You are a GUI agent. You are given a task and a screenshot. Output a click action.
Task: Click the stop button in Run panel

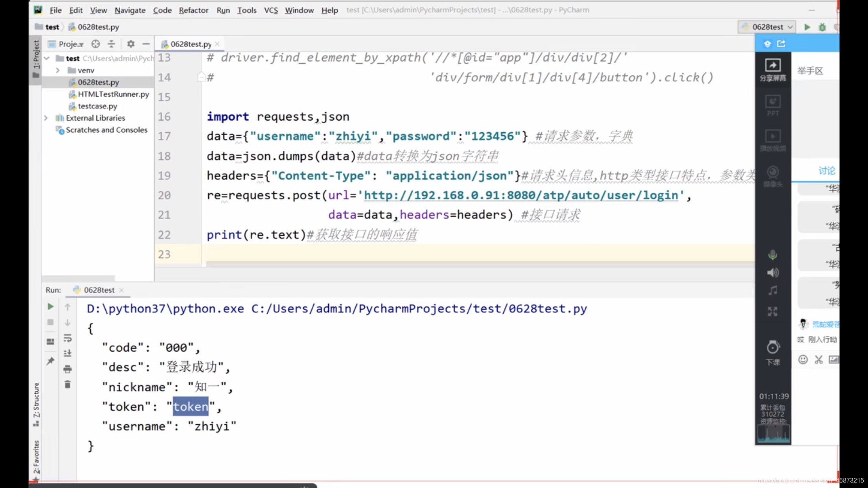51,322
